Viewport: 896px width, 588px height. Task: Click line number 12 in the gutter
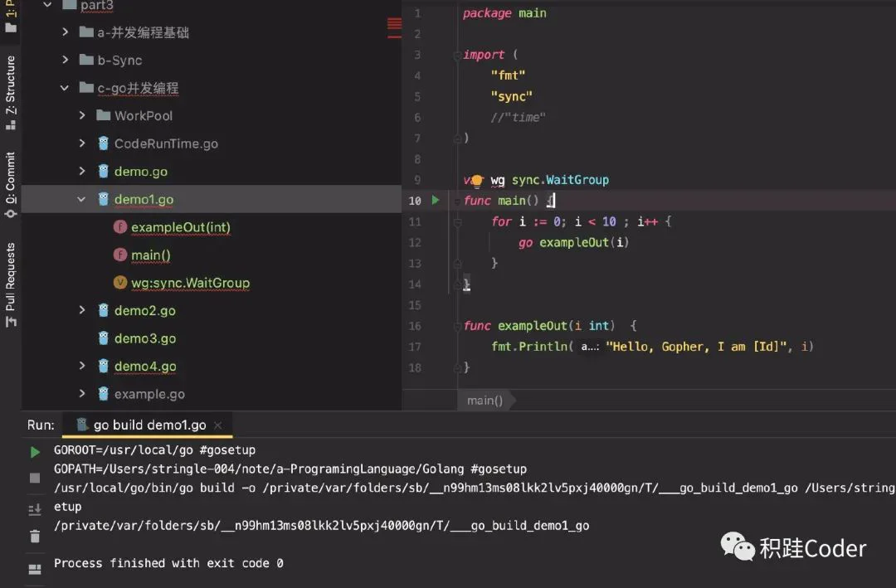point(415,243)
